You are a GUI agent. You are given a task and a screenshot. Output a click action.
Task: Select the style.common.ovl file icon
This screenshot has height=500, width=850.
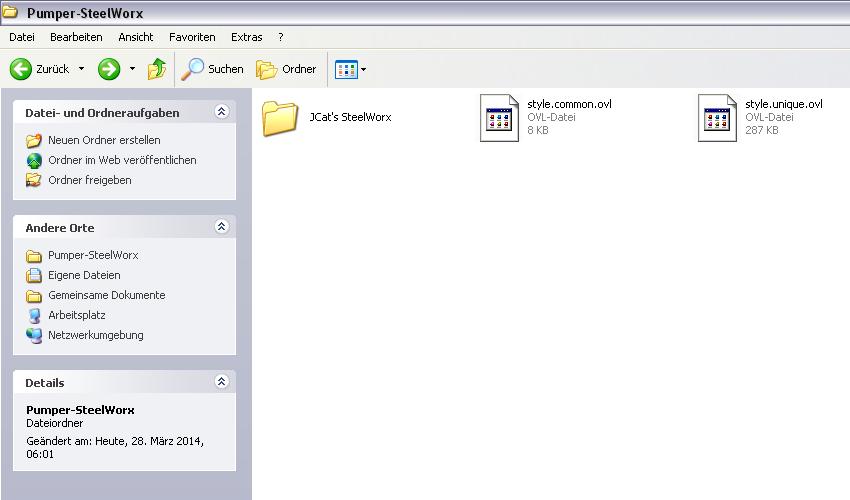pyautogui.click(x=499, y=118)
